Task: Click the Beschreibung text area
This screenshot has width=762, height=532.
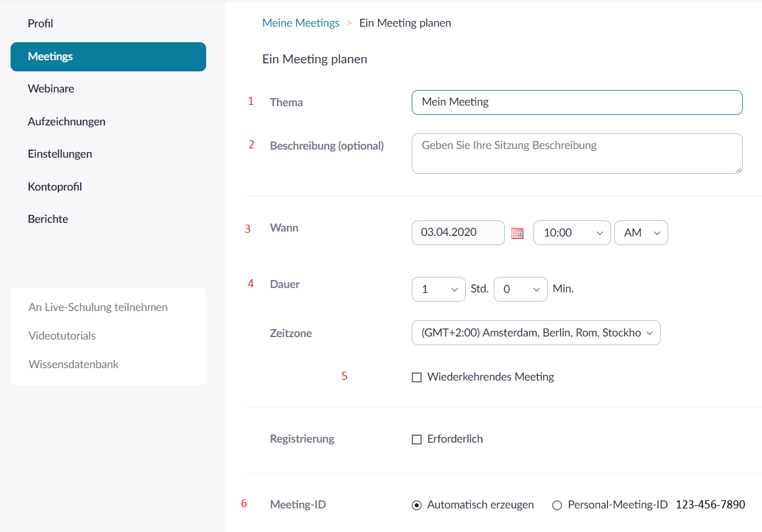Action: 576,153
